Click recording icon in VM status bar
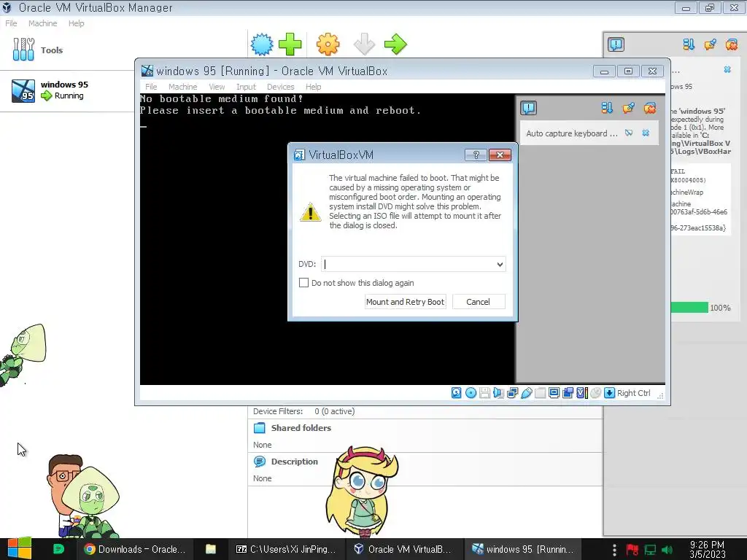747x560 pixels. pyautogui.click(x=568, y=393)
